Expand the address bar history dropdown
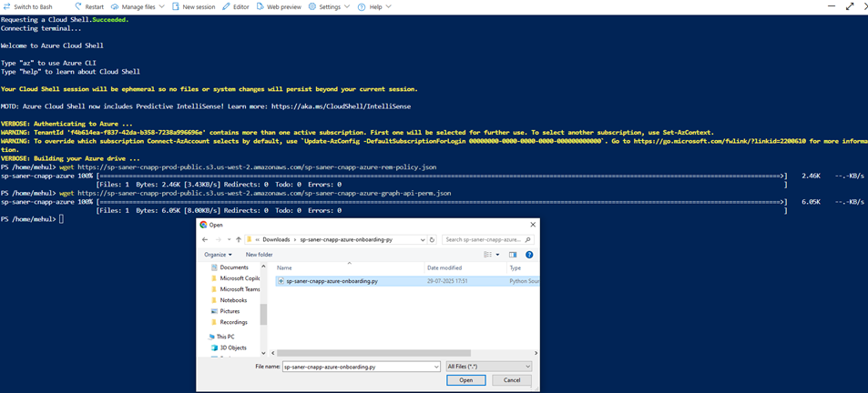868x393 pixels. click(x=423, y=240)
